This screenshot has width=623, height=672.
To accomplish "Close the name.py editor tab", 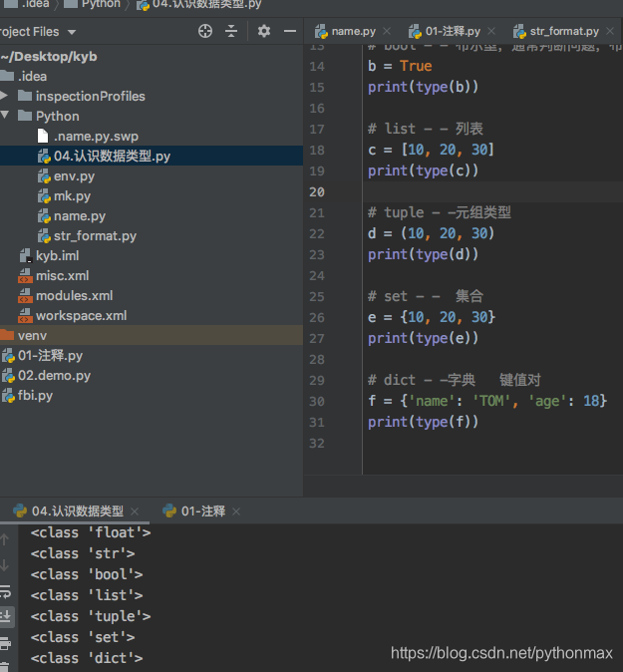I will (x=387, y=31).
